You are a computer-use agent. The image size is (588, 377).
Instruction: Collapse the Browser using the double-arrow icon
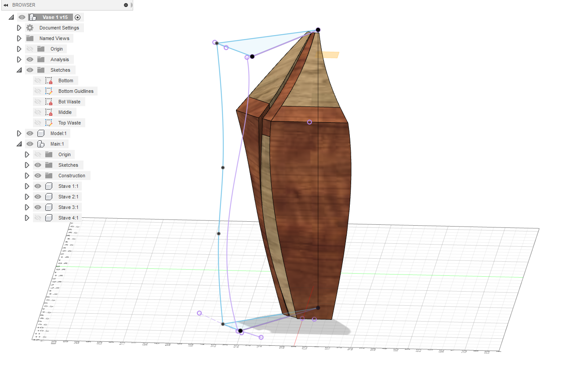point(5,5)
